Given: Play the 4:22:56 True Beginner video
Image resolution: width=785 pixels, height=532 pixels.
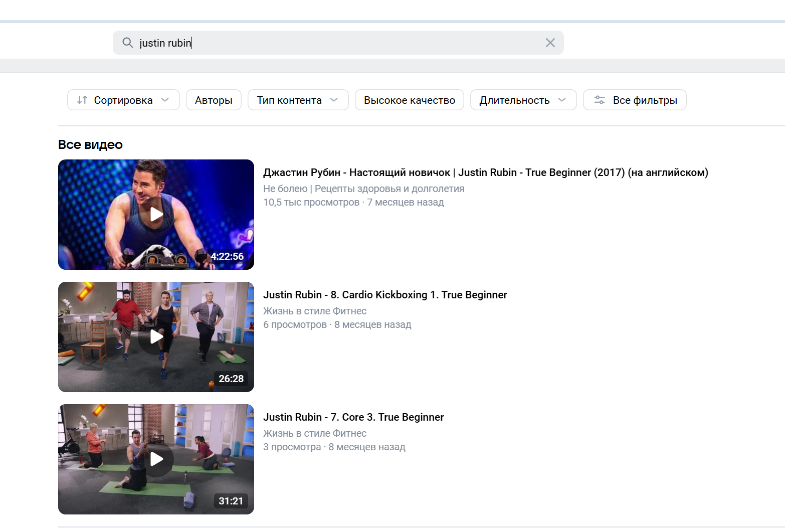Looking at the screenshot, I should coord(156,215).
